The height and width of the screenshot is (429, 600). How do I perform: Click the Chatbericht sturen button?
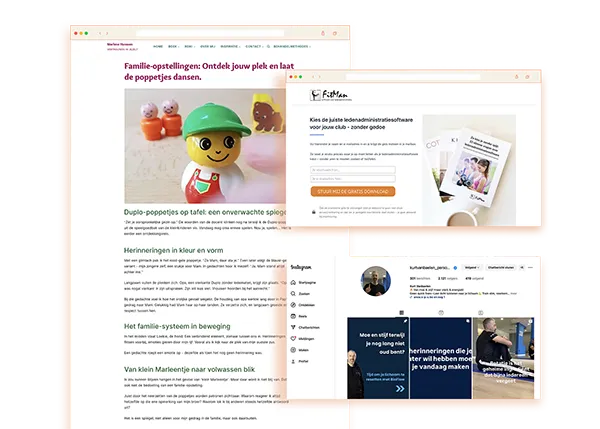tap(501, 268)
